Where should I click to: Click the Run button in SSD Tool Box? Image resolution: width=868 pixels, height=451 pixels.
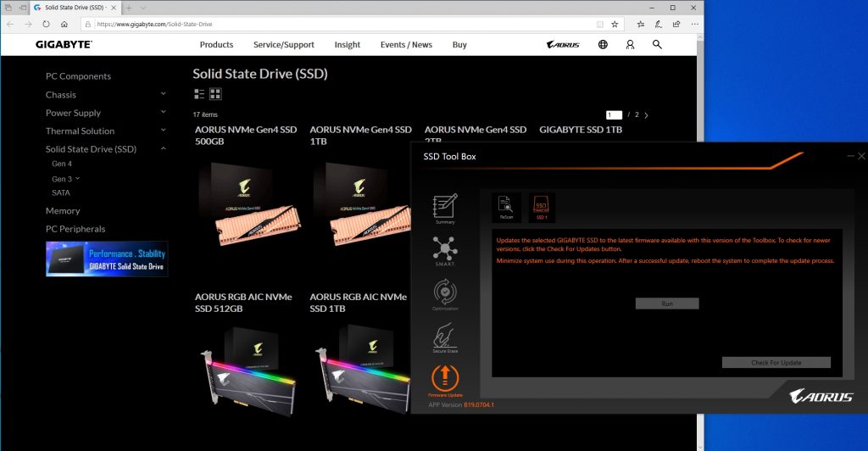[x=667, y=303]
